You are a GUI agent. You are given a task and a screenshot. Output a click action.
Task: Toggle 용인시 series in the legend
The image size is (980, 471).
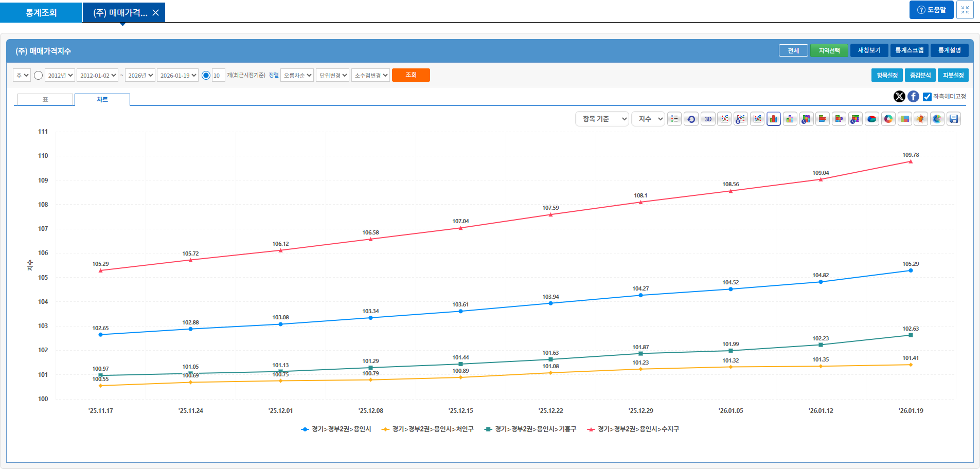336,429
